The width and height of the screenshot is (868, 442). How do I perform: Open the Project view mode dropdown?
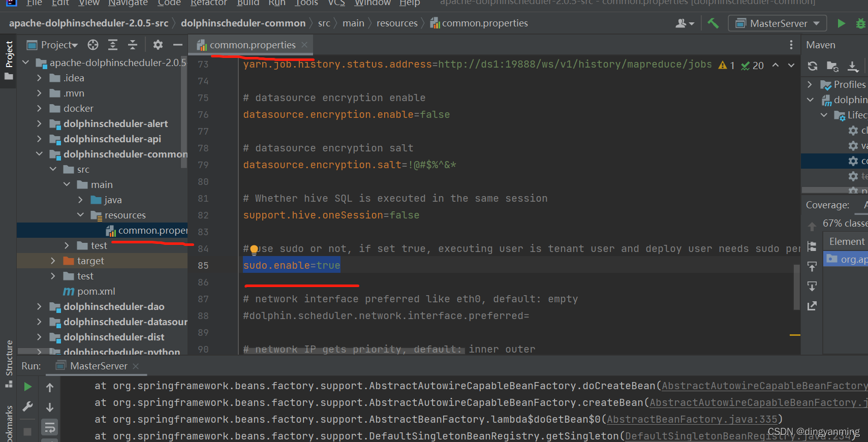tap(52, 45)
